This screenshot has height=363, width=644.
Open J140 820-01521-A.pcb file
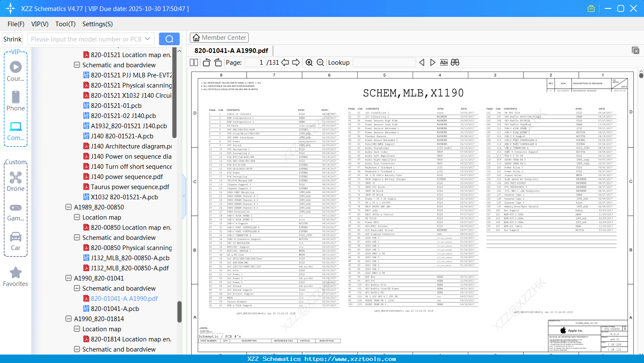click(122, 136)
